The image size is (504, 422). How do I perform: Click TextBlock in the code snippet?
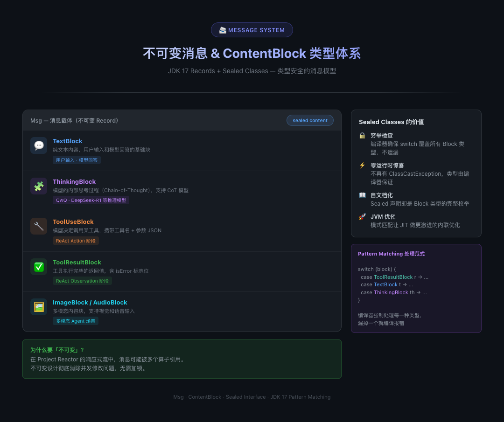(385, 284)
